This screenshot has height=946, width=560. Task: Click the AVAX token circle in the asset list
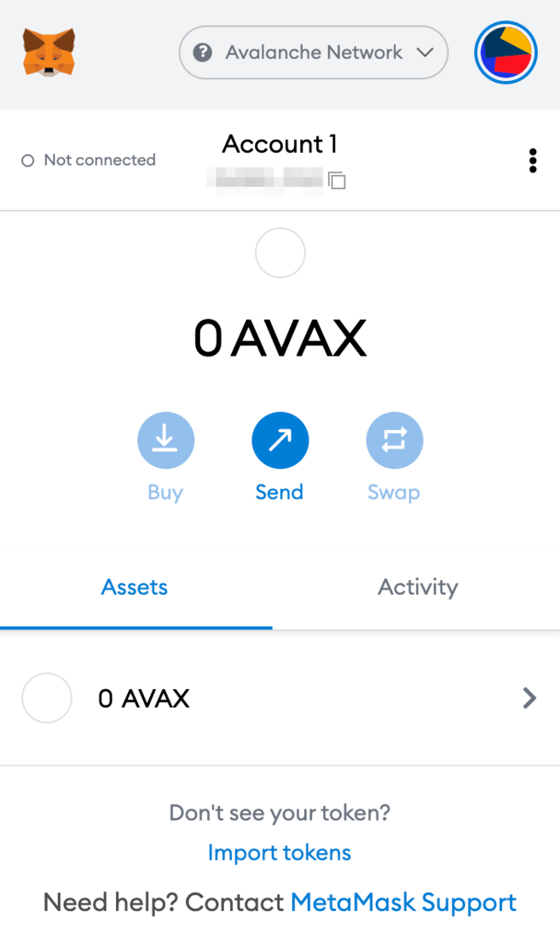(x=47, y=699)
